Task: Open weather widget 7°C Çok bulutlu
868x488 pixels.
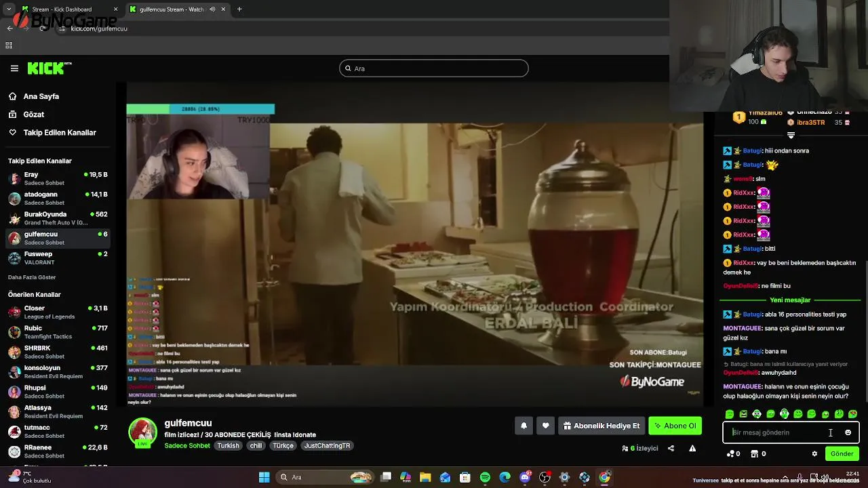Action: pos(31,477)
